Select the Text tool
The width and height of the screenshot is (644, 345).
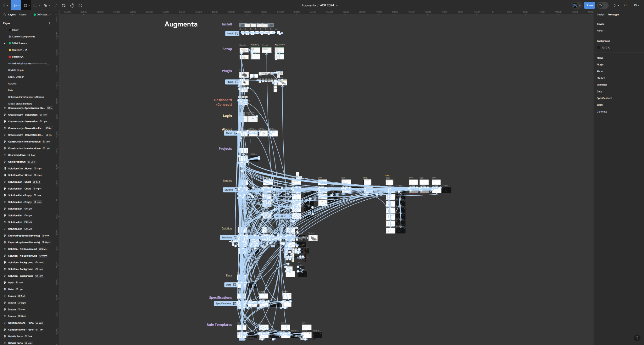tap(55, 5)
